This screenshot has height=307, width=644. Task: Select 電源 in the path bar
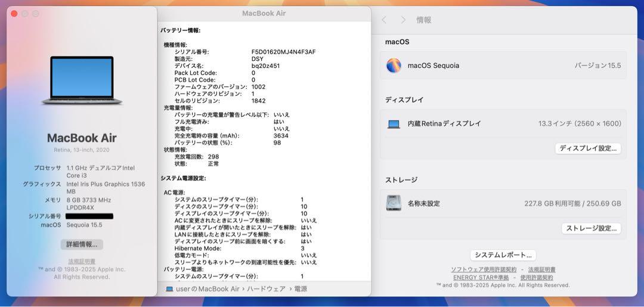click(301, 289)
